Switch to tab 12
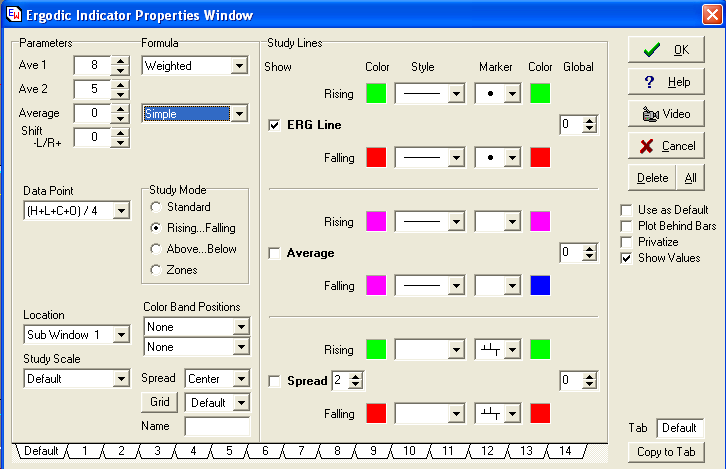Viewport: 726px width, 469px height. (487, 451)
